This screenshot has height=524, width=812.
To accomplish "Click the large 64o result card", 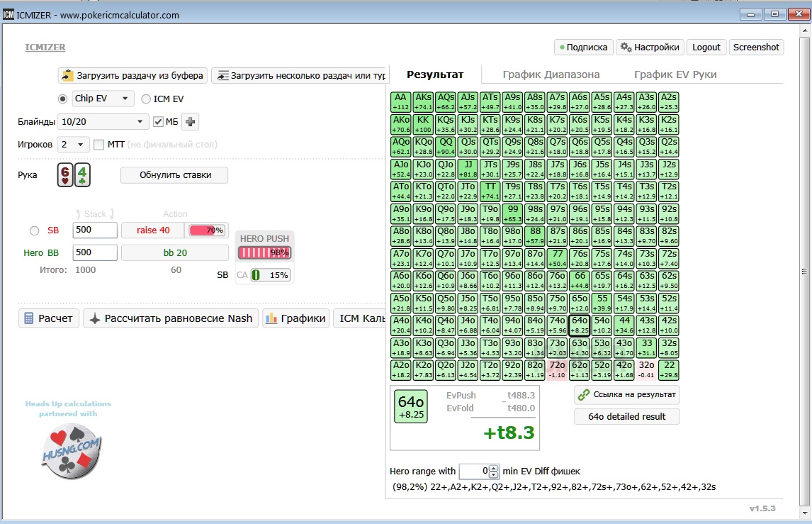I will (x=411, y=406).
